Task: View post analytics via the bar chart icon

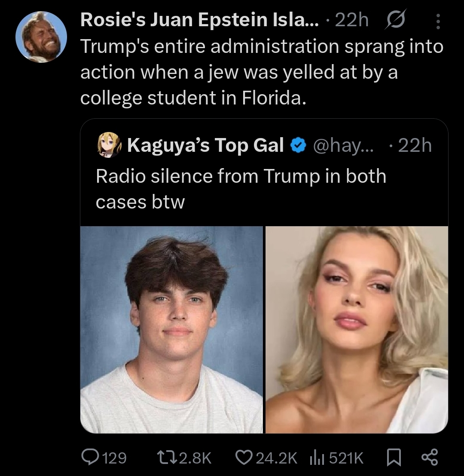Action: (316, 458)
